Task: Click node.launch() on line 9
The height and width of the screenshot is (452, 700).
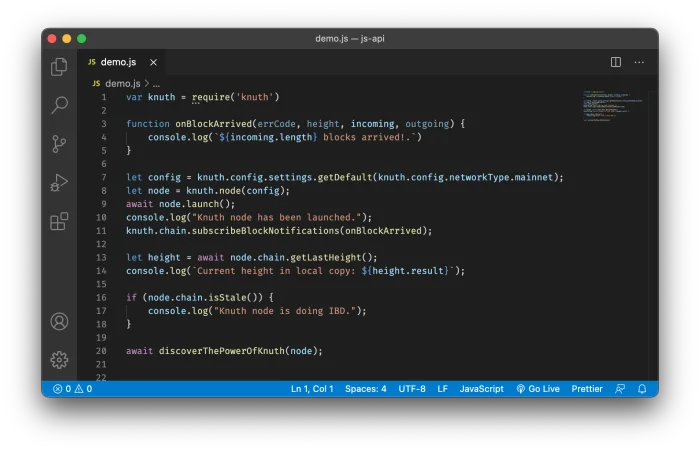Action: pyautogui.click(x=194, y=204)
